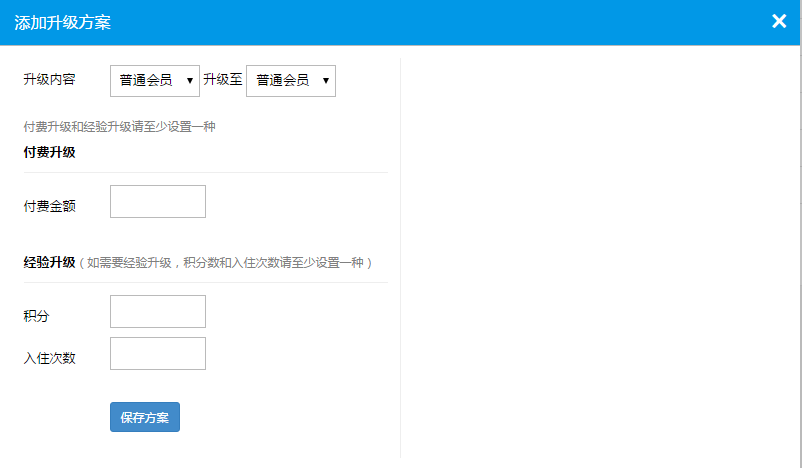The width and height of the screenshot is (802, 468).
Task: Click the 付费升级 section heading
Action: 49,152
